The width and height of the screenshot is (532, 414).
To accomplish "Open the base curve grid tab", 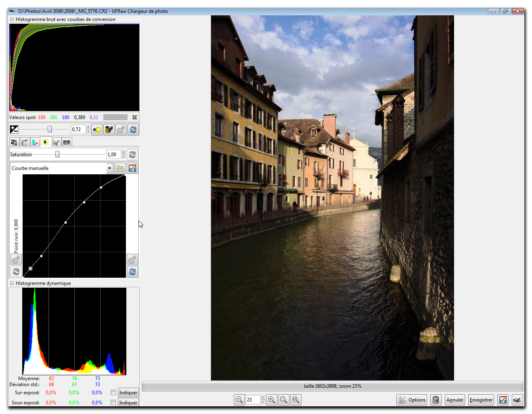I will click(25, 142).
